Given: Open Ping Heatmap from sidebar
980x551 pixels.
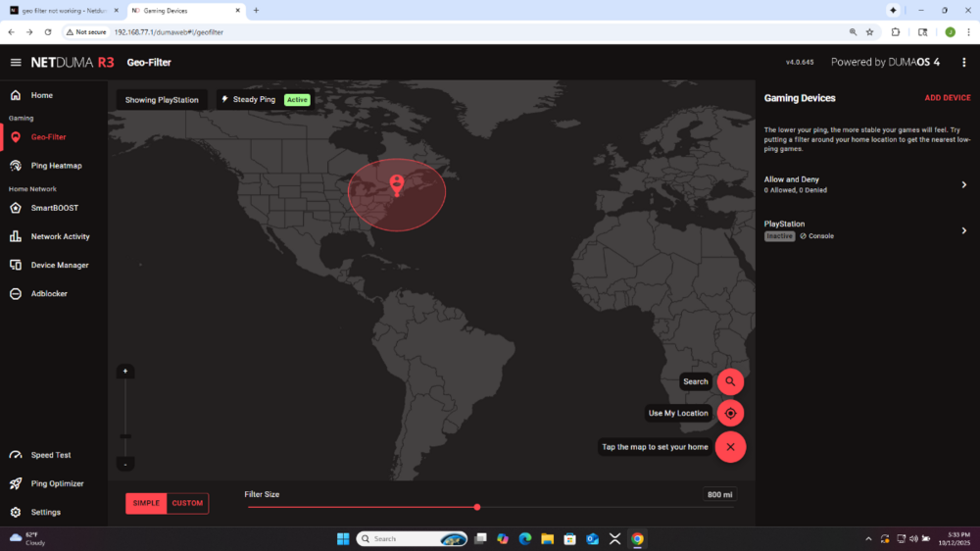Looking at the screenshot, I should pos(56,166).
